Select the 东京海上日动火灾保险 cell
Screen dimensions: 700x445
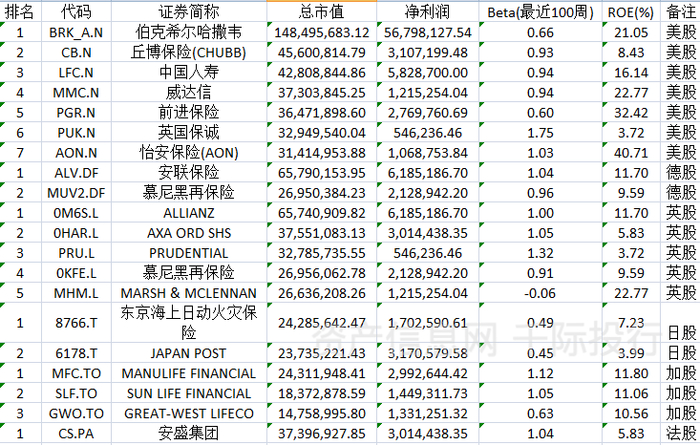tap(189, 323)
